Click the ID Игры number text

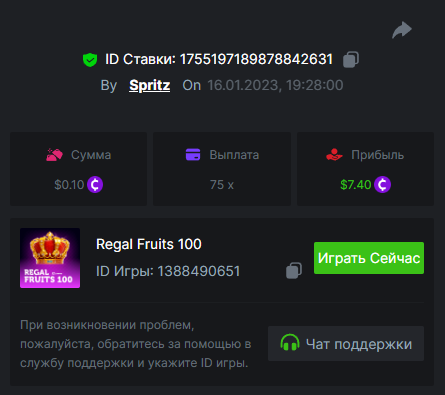coord(199,271)
